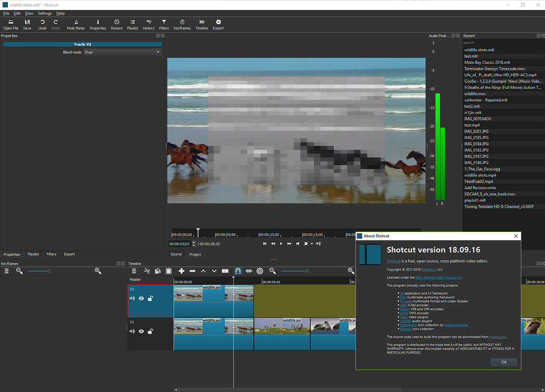Toggle timeline snapping magnet icon
Viewport: 545px width, 392px height.
point(237,271)
